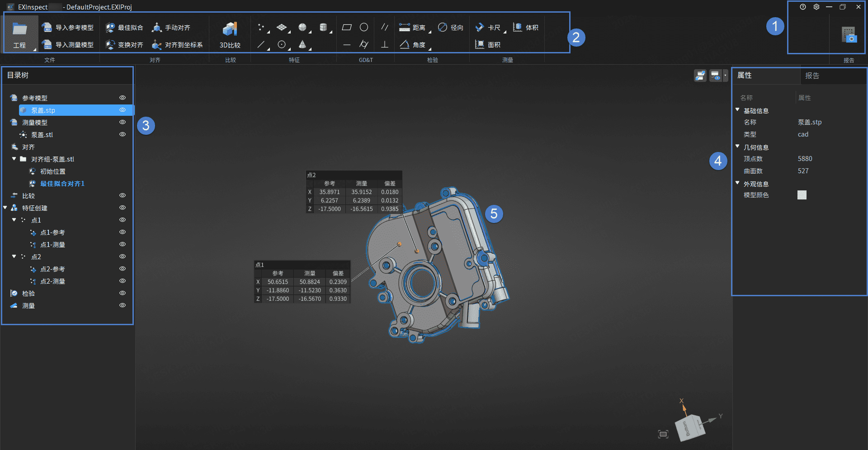The width and height of the screenshot is (868, 450).
Task: Collapse the 外观信息 property section
Action: (x=737, y=183)
